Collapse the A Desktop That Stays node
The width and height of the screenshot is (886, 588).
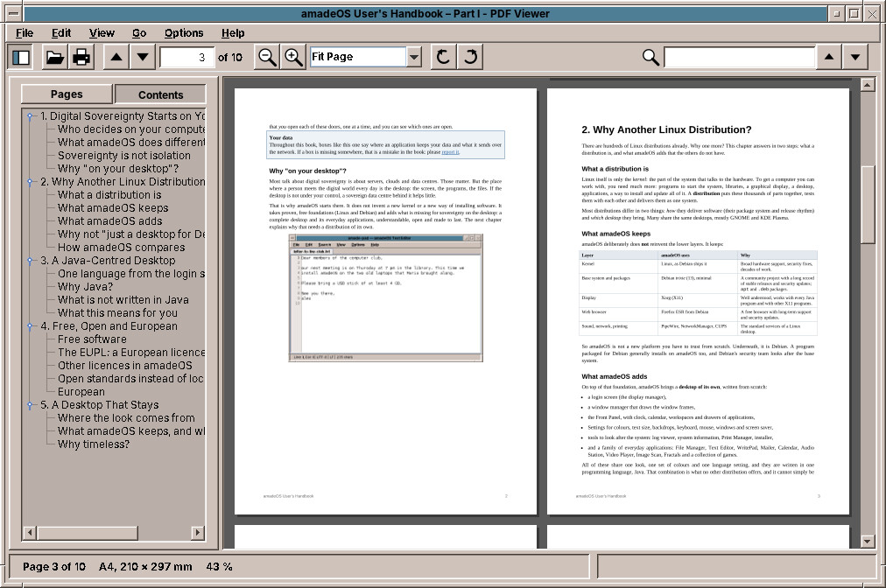(x=30, y=405)
